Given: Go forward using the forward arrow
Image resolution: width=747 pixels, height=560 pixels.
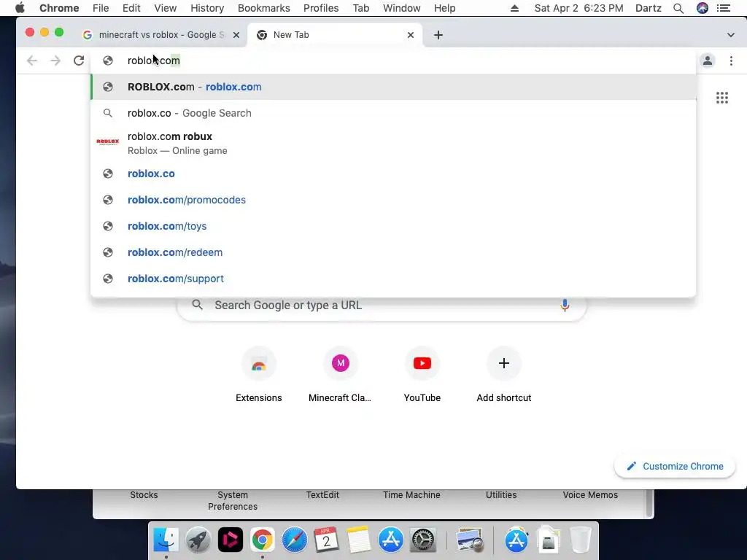Looking at the screenshot, I should click(55, 61).
